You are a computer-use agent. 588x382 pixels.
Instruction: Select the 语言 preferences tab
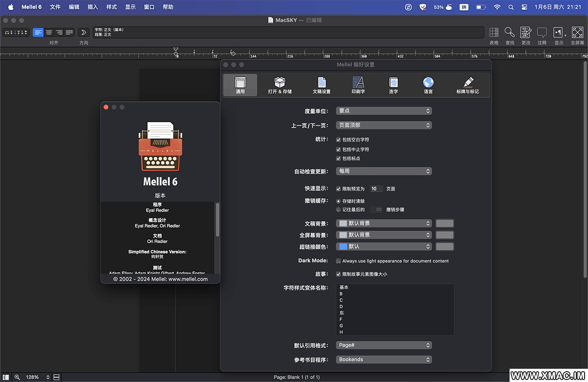(x=428, y=85)
